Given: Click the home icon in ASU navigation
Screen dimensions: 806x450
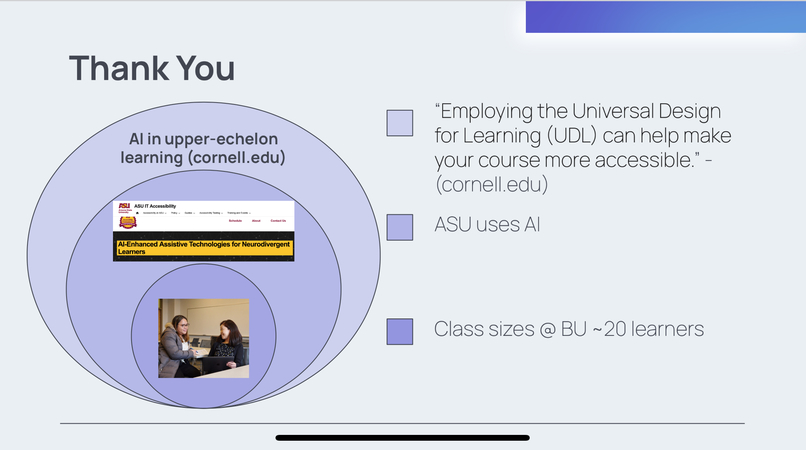Looking at the screenshot, I should (137, 213).
